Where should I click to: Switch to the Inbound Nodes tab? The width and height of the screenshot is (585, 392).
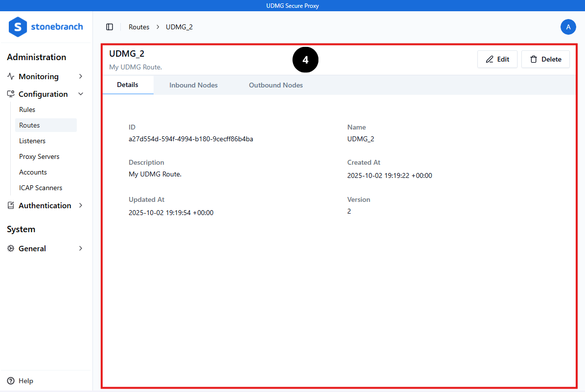[193, 85]
